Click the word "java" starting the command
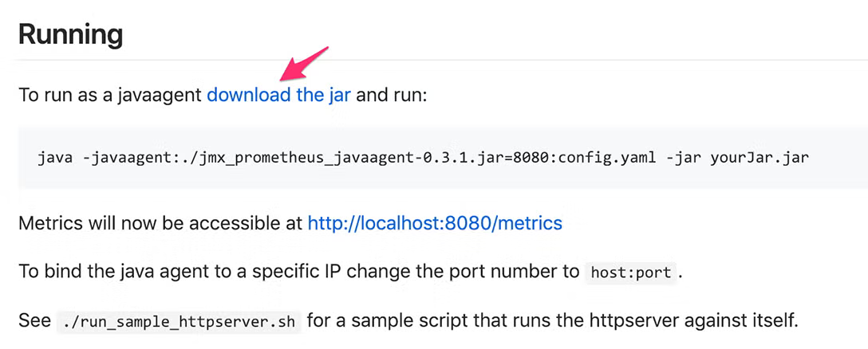Image resolution: width=868 pixels, height=349 pixels. pos(55,158)
